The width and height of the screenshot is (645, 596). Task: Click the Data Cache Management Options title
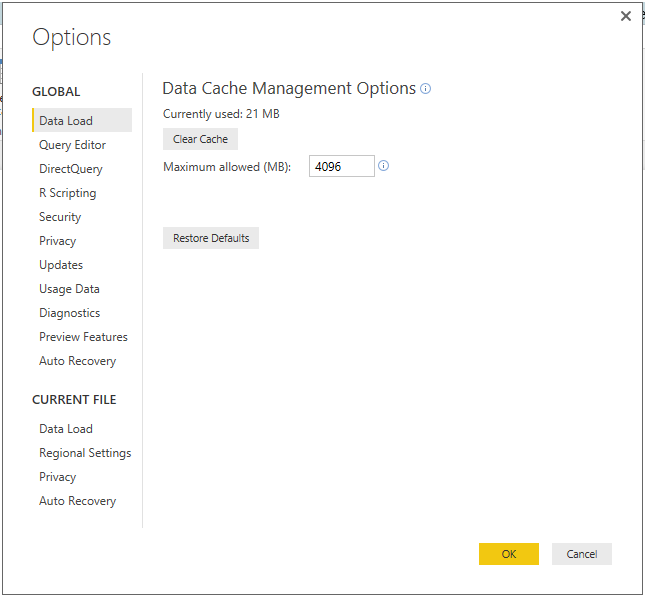click(x=289, y=88)
